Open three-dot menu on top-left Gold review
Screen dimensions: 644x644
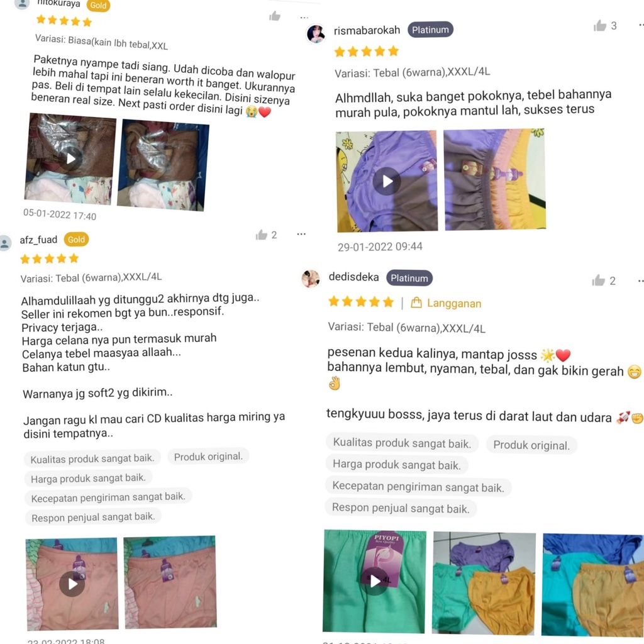[304, 17]
